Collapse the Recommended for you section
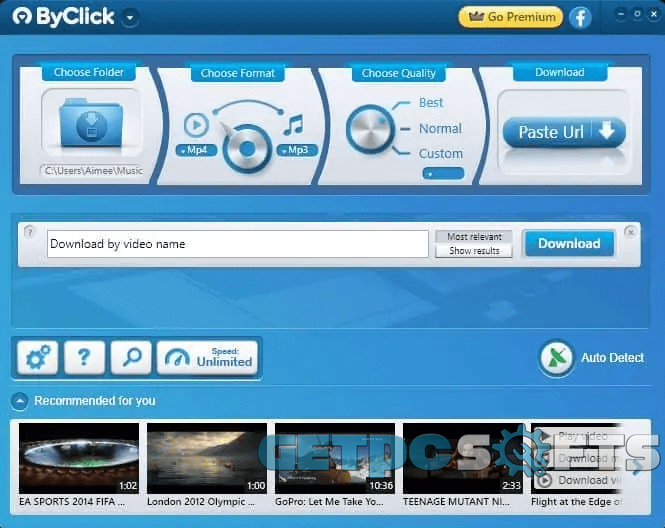Screen dimensions: 665x528 click(x=20, y=401)
